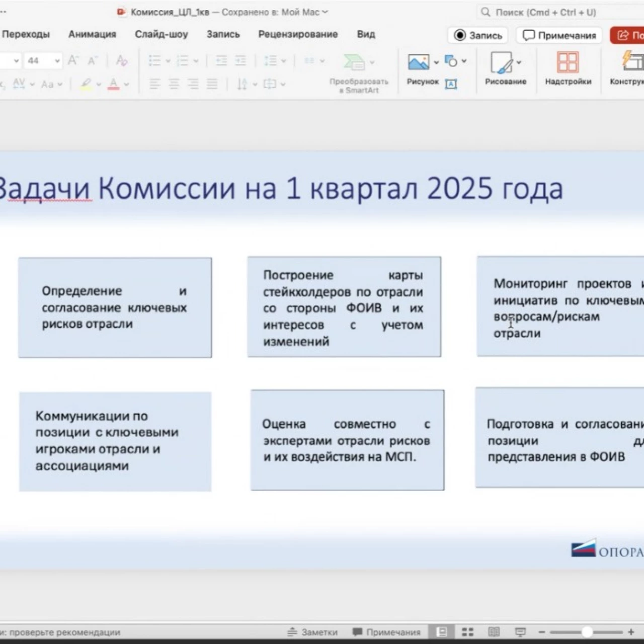This screenshot has height=644, width=644.
Task: Click the Рисование drawing pen icon
Action: pos(502,63)
